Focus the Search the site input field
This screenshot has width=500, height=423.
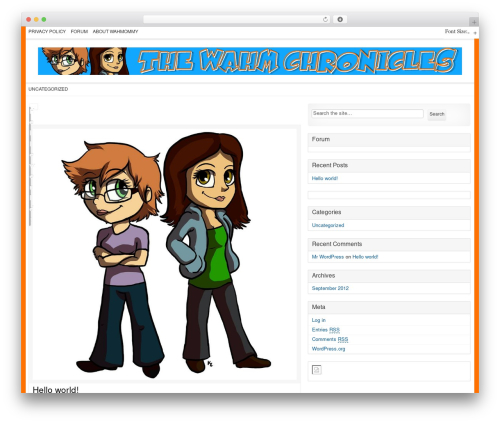pyautogui.click(x=367, y=113)
